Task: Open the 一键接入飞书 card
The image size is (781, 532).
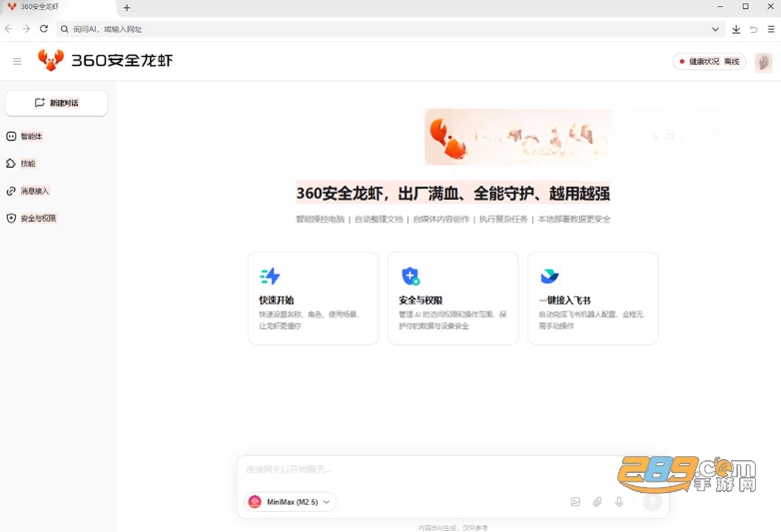Action: [x=592, y=298]
